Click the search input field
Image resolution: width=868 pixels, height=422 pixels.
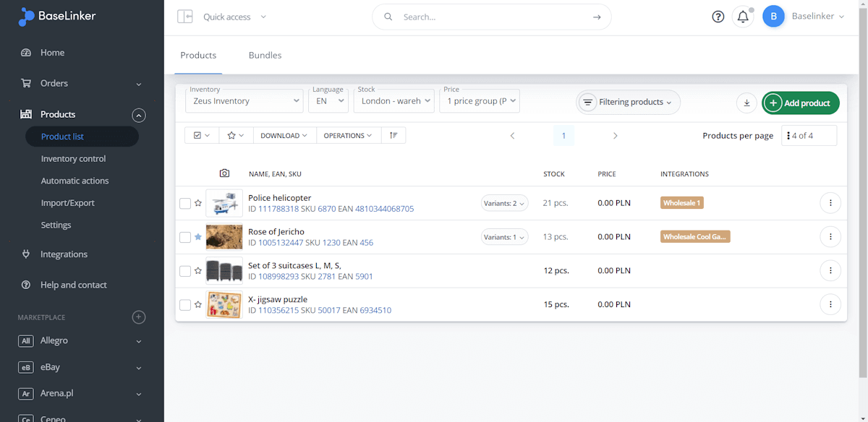(x=492, y=17)
